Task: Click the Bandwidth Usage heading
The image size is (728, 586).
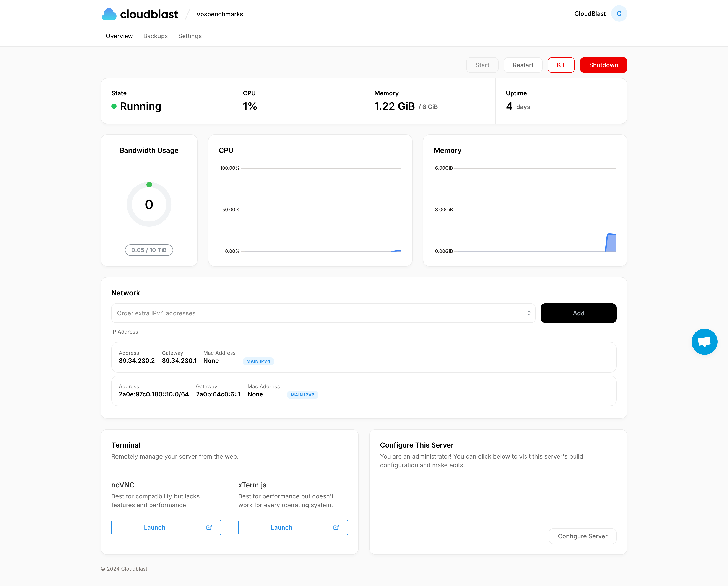Action: click(149, 150)
